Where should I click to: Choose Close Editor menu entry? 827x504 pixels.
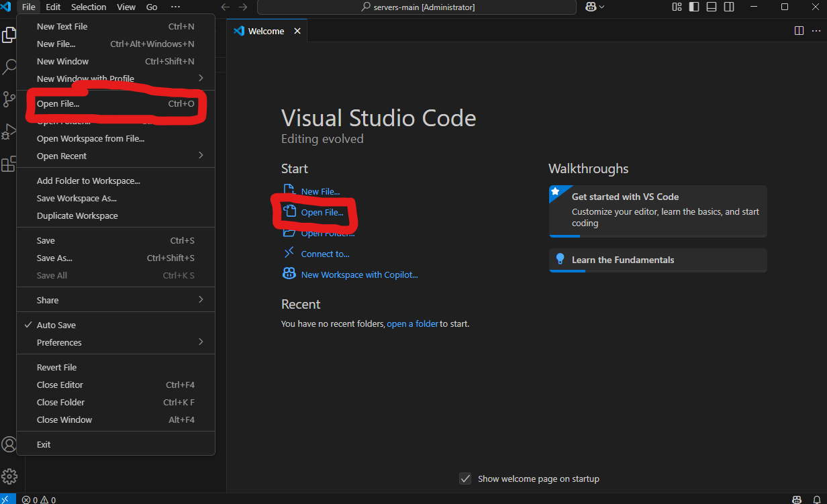115,385
